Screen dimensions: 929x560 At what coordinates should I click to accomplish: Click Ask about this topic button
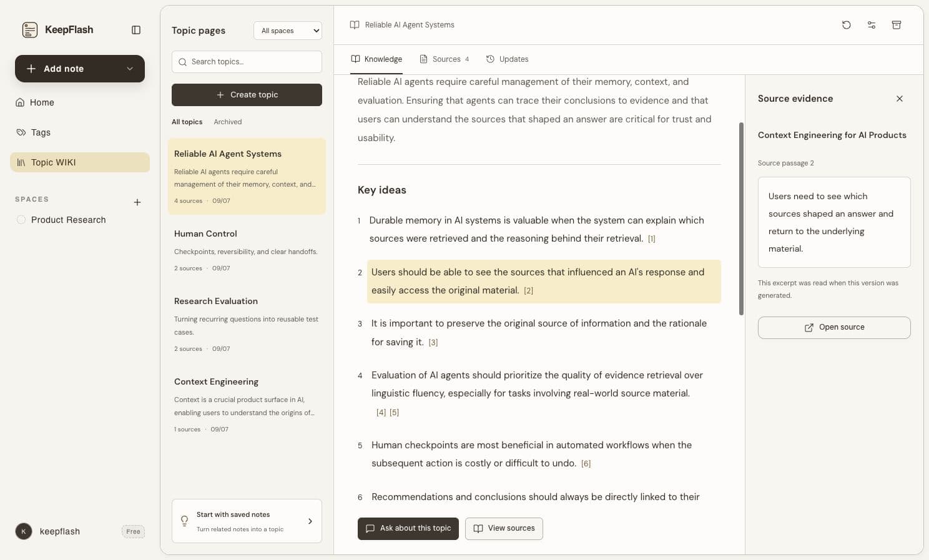[x=408, y=529]
